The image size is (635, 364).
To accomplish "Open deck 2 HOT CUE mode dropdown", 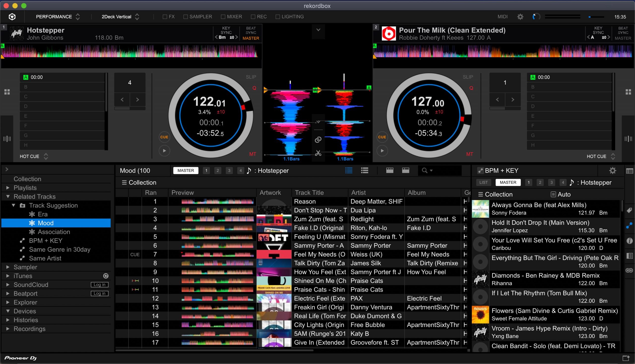I will pos(601,156).
